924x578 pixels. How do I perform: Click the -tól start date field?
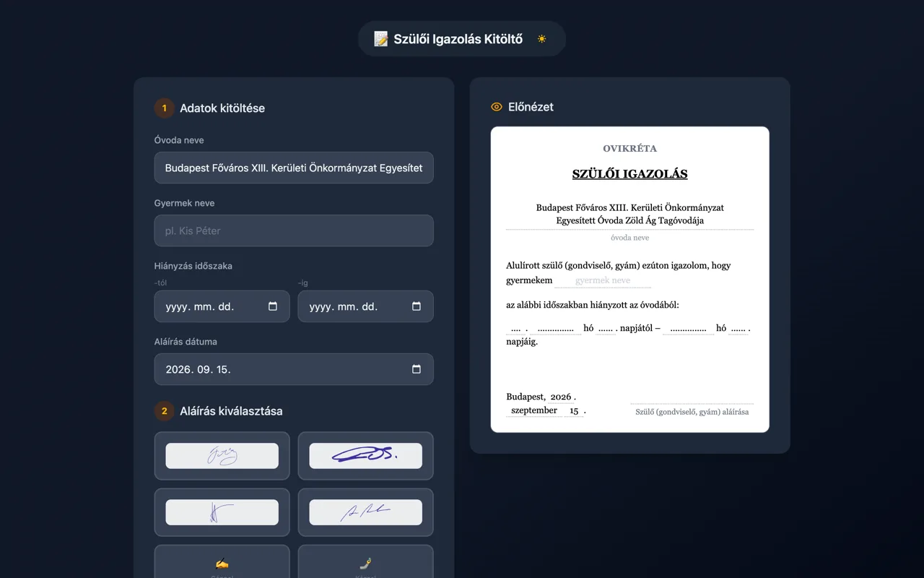click(222, 306)
